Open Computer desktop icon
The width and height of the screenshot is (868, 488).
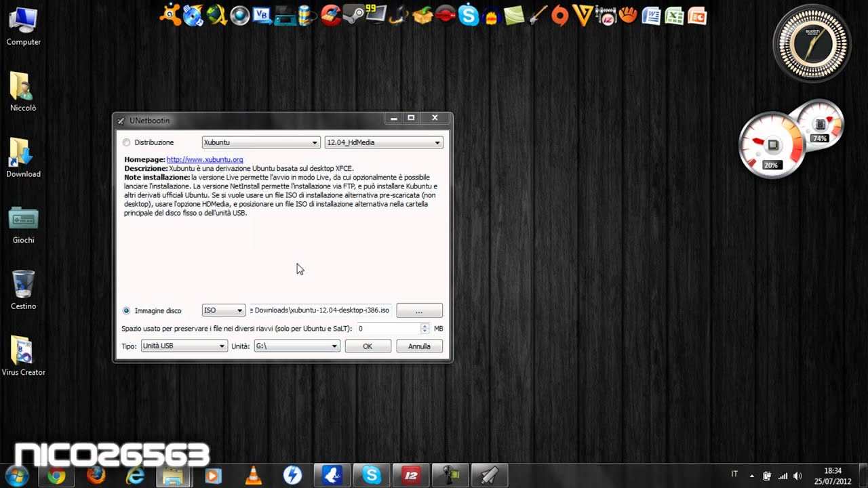click(23, 25)
